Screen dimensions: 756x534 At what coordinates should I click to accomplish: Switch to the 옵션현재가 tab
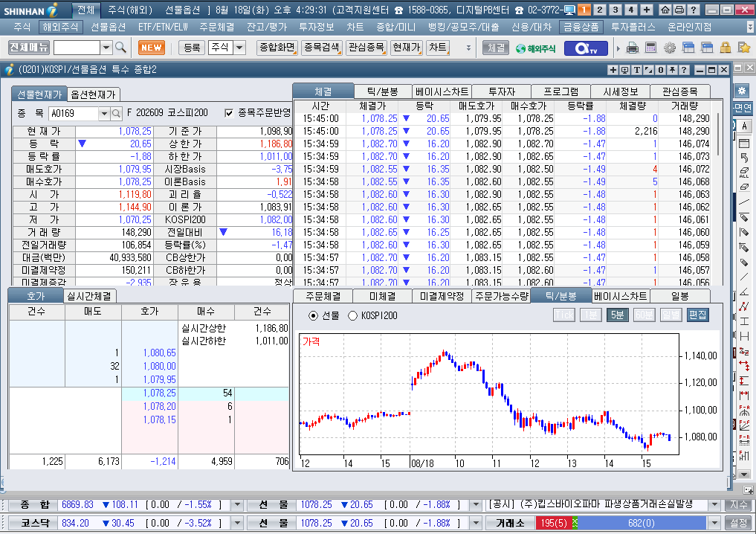pos(94,94)
